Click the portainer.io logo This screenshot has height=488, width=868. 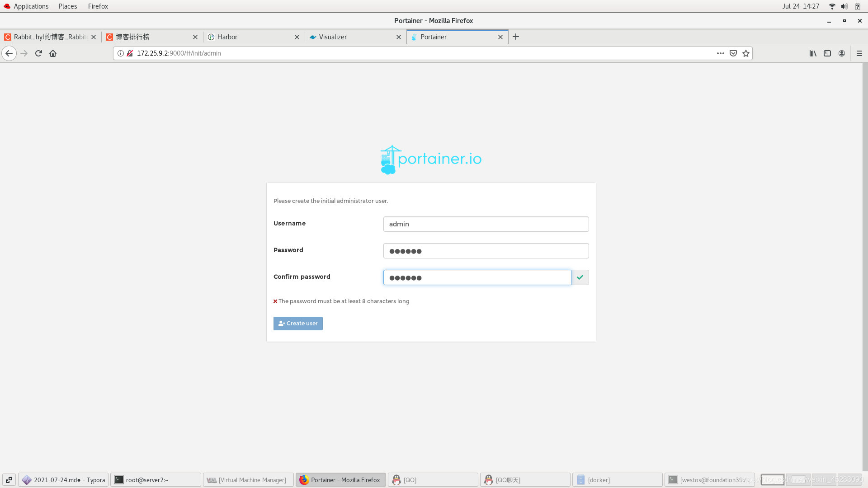pyautogui.click(x=431, y=160)
